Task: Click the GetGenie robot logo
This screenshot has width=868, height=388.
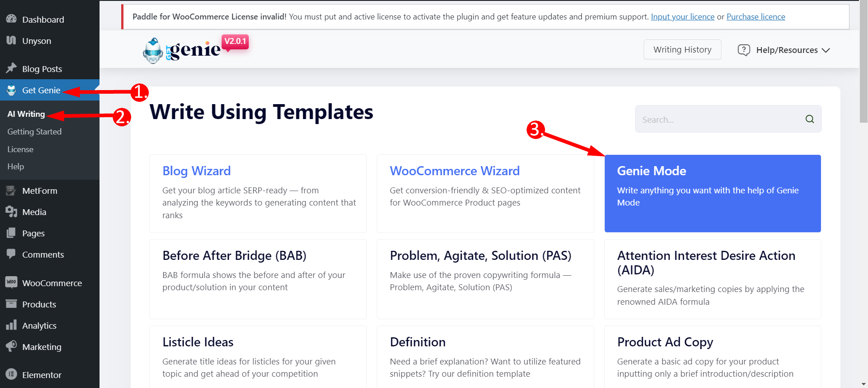Action: [153, 50]
